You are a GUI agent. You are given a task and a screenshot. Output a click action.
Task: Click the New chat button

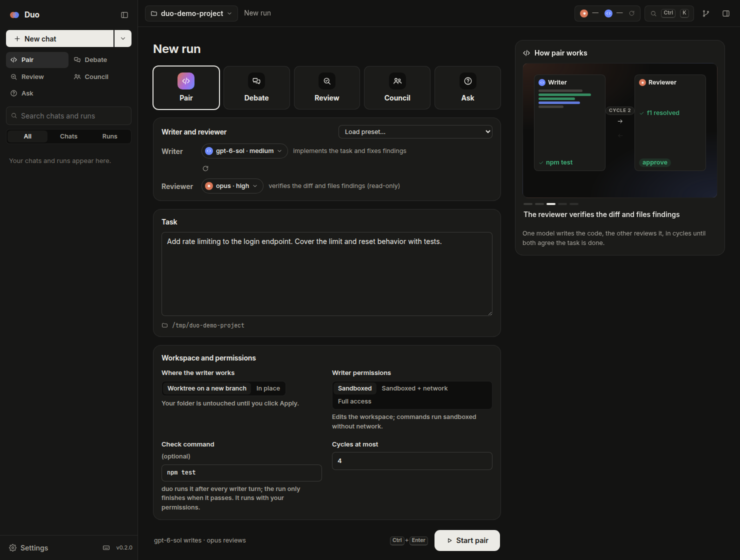click(60, 38)
